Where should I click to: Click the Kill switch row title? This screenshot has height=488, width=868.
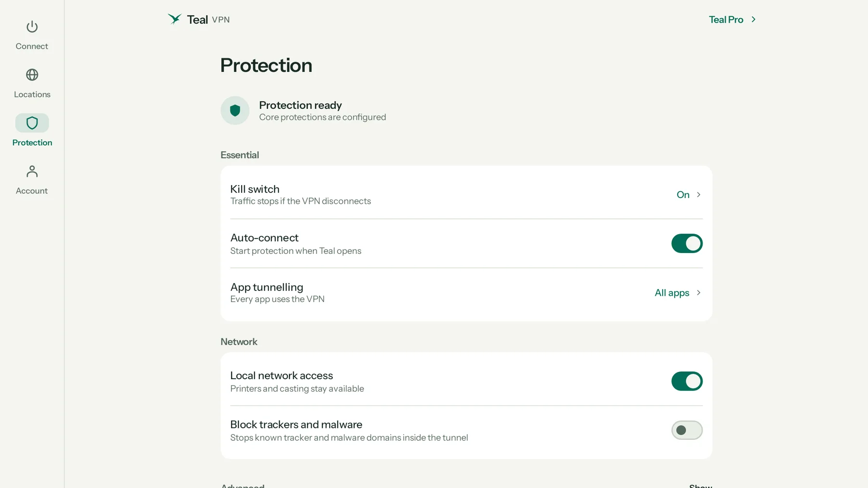[255, 189]
